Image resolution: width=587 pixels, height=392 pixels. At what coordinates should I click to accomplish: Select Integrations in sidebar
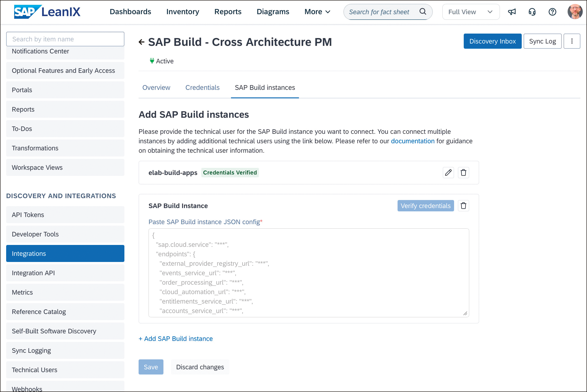coord(65,253)
